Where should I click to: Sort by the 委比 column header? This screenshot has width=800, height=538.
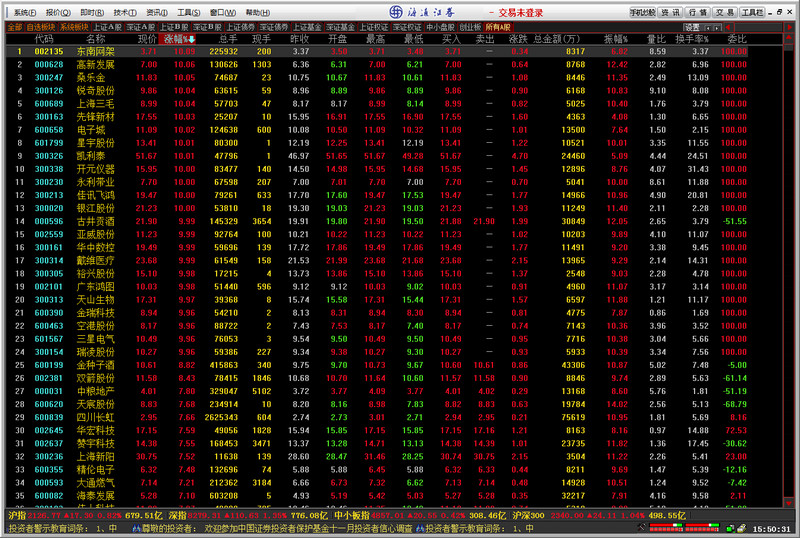tap(737, 39)
